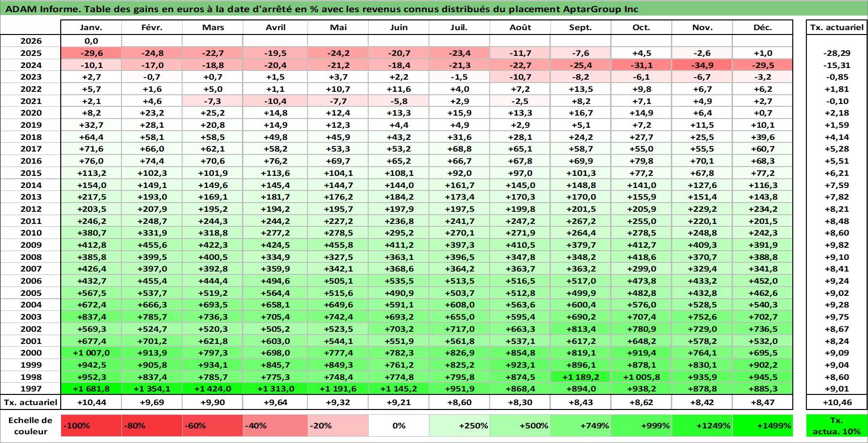This screenshot has width=868, height=443.
Task: Click the +500% color scale swatch
Action: (x=520, y=426)
